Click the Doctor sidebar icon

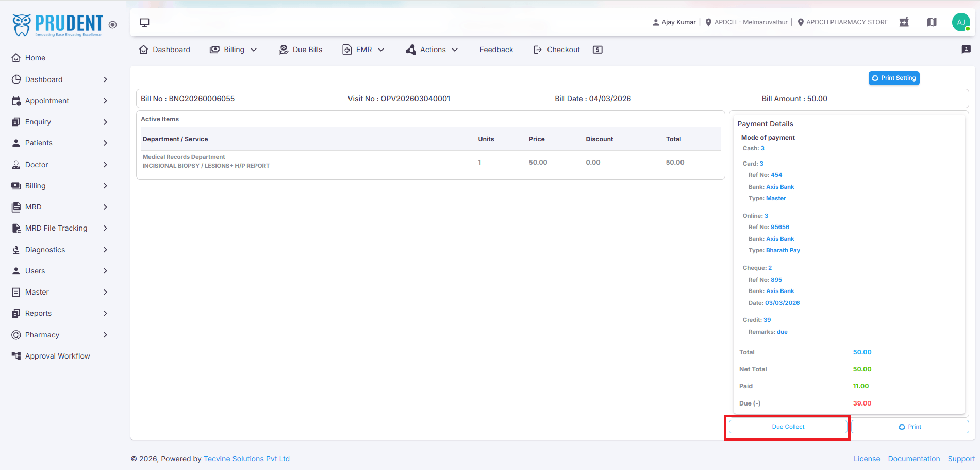point(16,165)
